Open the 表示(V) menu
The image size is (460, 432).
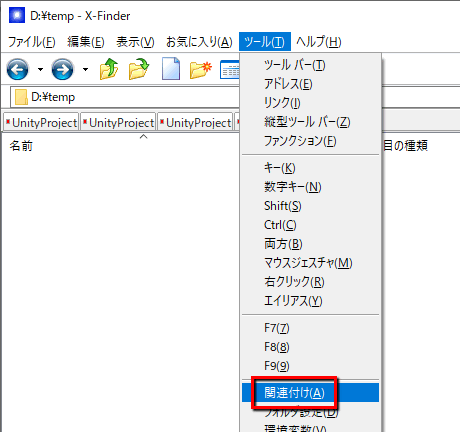(135, 42)
